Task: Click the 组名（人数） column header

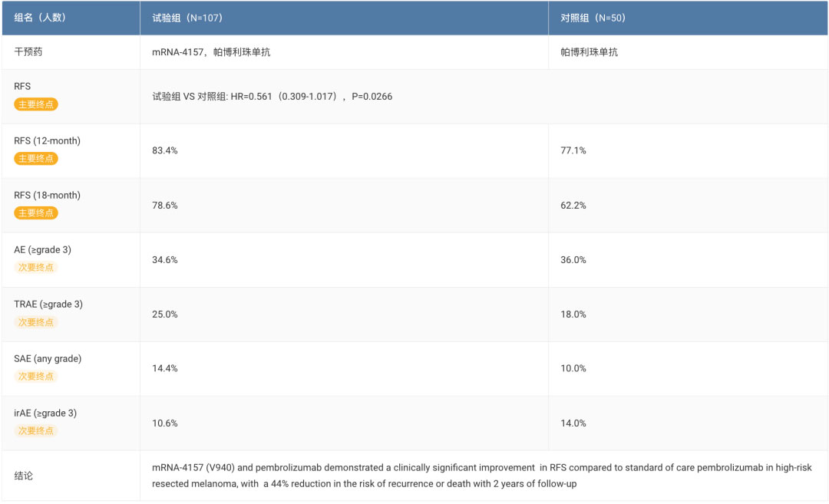Action: click(x=40, y=18)
